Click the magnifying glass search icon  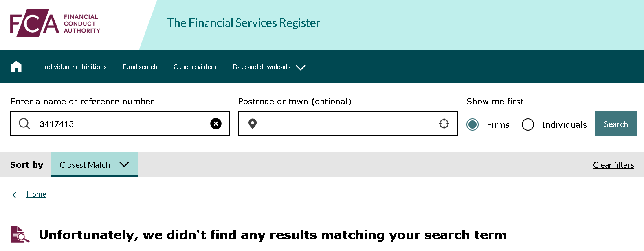click(x=24, y=124)
